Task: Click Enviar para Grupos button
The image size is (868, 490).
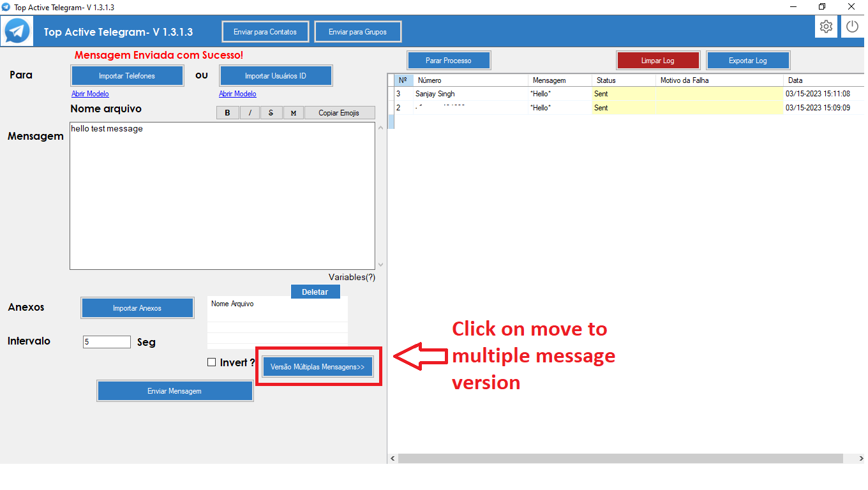Action: (357, 32)
